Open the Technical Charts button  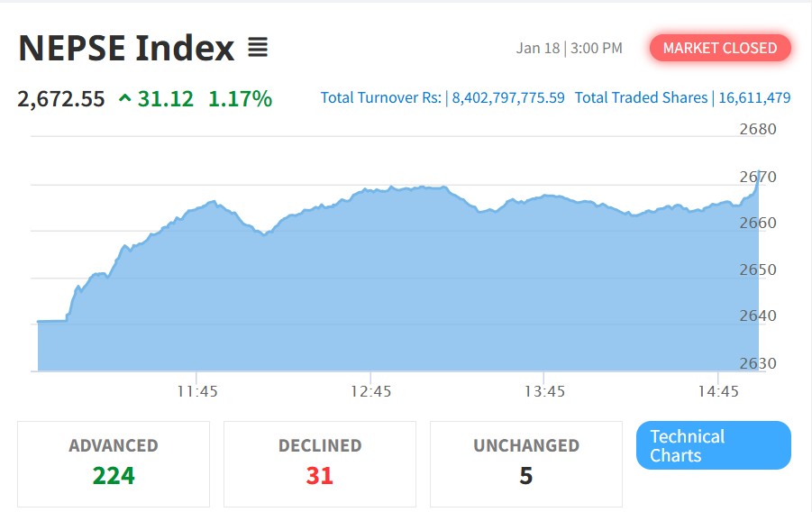[x=713, y=445]
